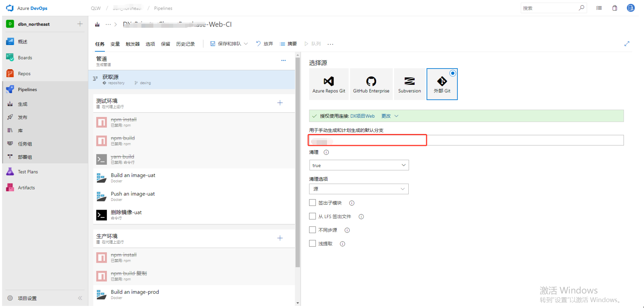The width and height of the screenshot is (644, 308).
Task: Click 摘要 summary button
Action: click(x=288, y=44)
